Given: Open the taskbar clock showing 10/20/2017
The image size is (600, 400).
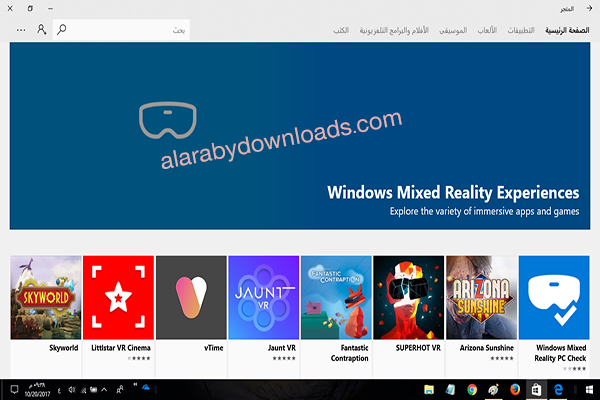Looking at the screenshot, I should point(37,390).
